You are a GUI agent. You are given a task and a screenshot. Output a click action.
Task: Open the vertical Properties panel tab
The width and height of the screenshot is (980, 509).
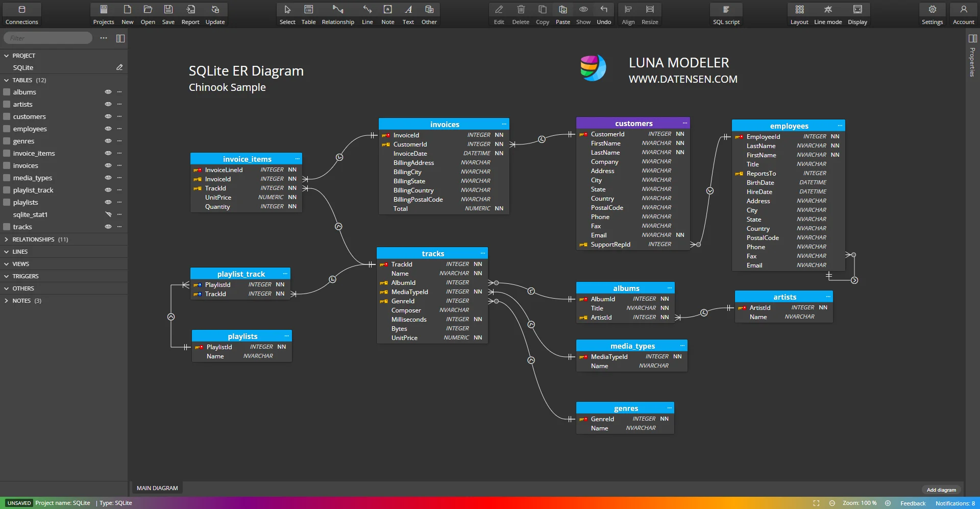(x=972, y=61)
